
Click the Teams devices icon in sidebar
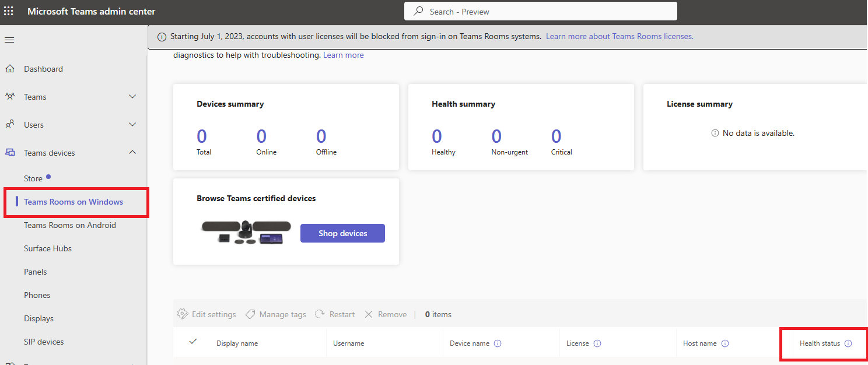click(10, 153)
